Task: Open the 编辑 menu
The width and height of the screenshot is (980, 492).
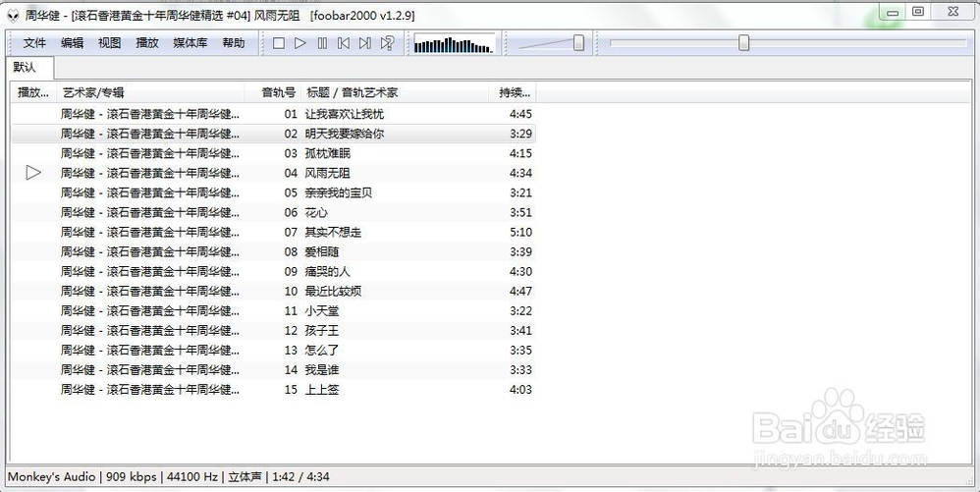Action: [x=73, y=43]
